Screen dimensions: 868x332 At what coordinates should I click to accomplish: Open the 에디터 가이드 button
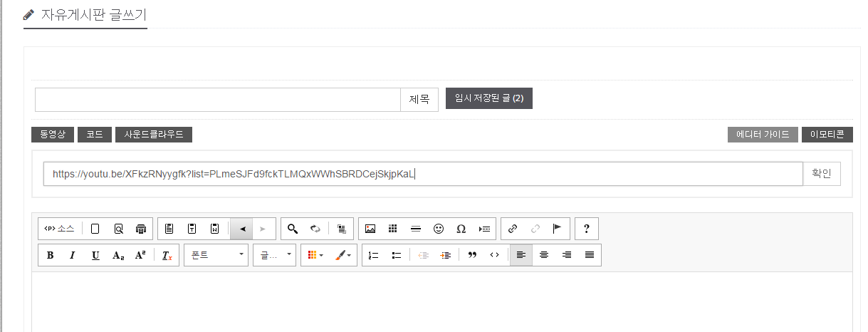click(763, 135)
